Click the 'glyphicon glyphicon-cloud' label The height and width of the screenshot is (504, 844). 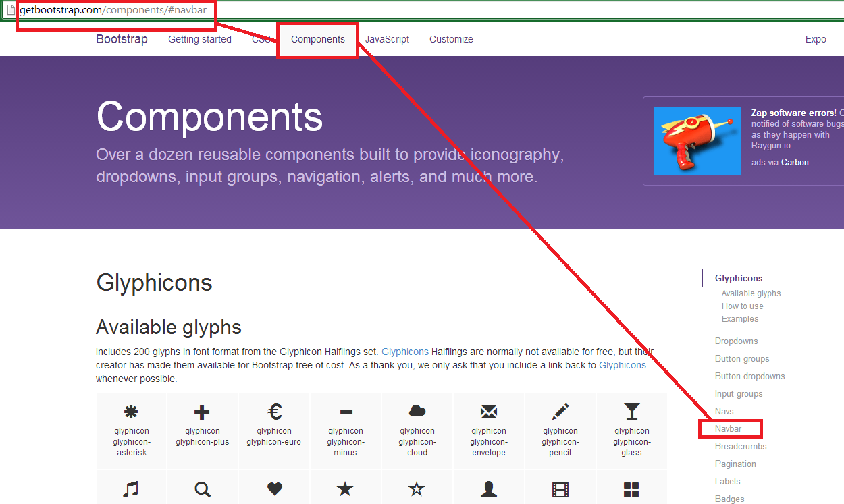(x=417, y=442)
